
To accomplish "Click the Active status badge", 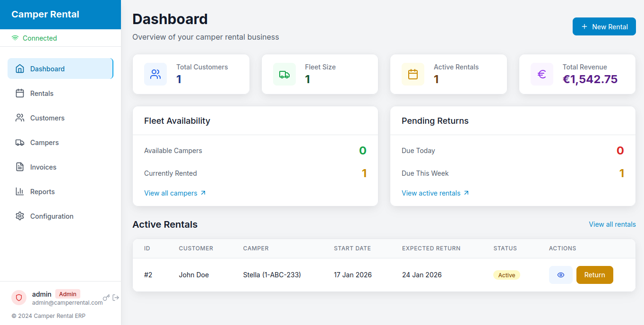I will (x=507, y=275).
